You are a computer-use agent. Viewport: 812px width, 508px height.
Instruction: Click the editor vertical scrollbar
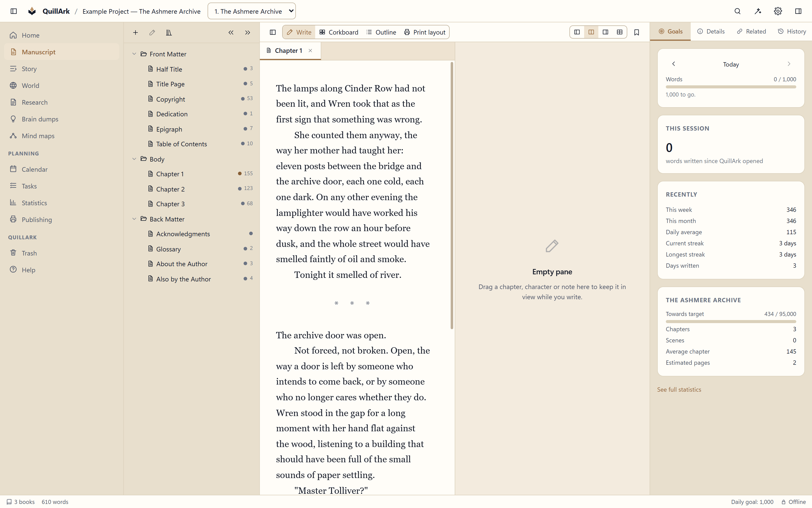click(452, 196)
